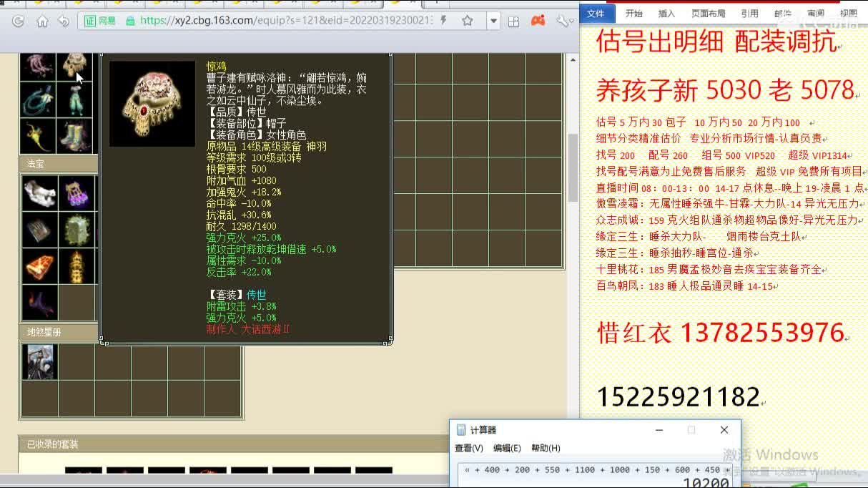Viewport: 868px width, 488px height.
Task: Open the browser grid apps icon
Action: tap(513, 21)
